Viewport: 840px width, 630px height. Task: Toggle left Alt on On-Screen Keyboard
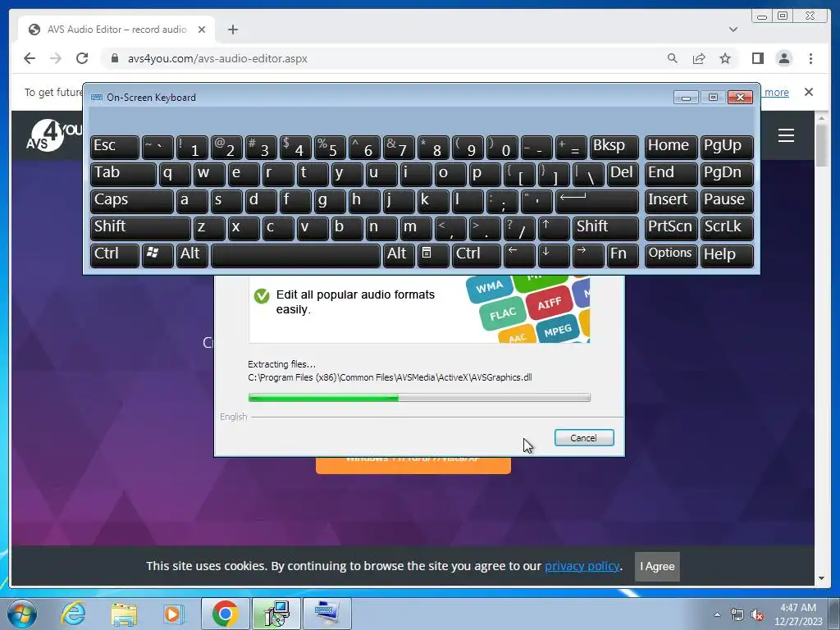pos(192,255)
